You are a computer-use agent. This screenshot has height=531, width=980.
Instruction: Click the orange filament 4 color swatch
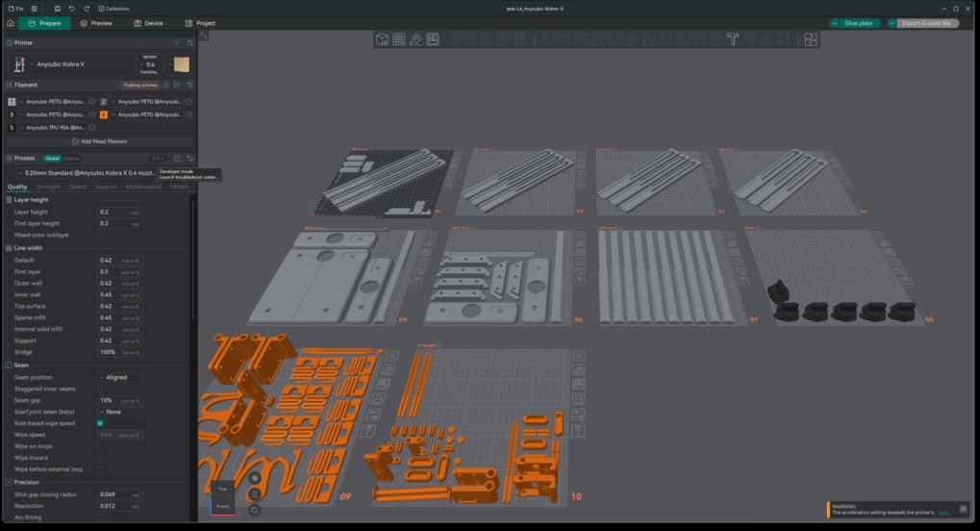104,114
